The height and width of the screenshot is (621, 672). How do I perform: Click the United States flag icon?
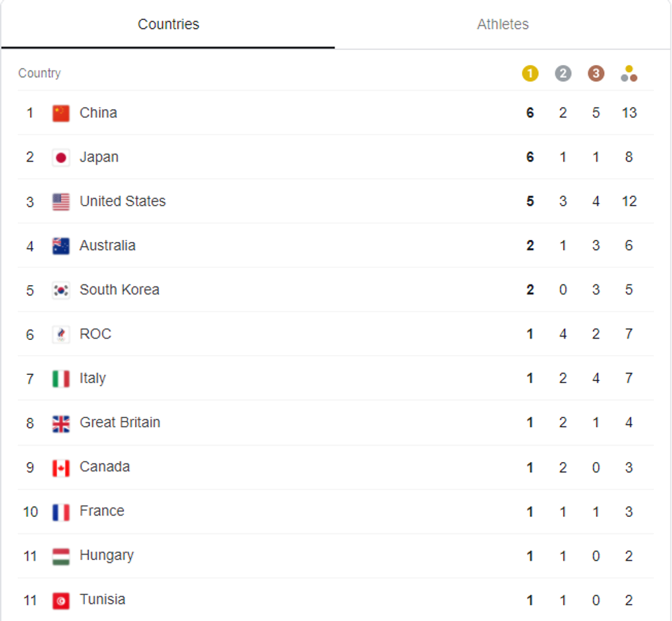pos(61,202)
